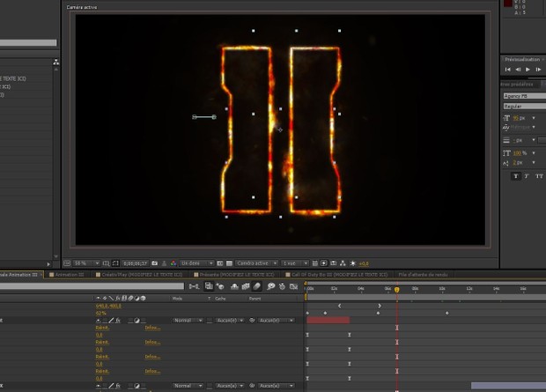
Task: Click the 62 % property value
Action: (x=101, y=313)
